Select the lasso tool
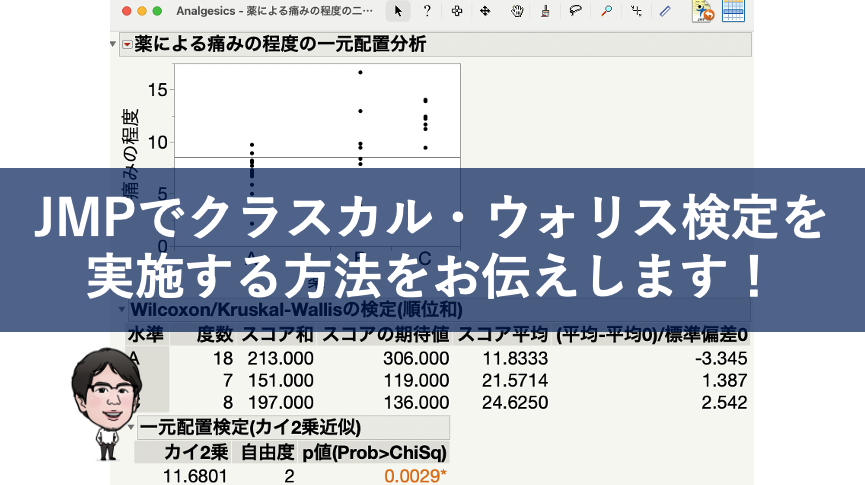865x485 pixels. pos(575,11)
